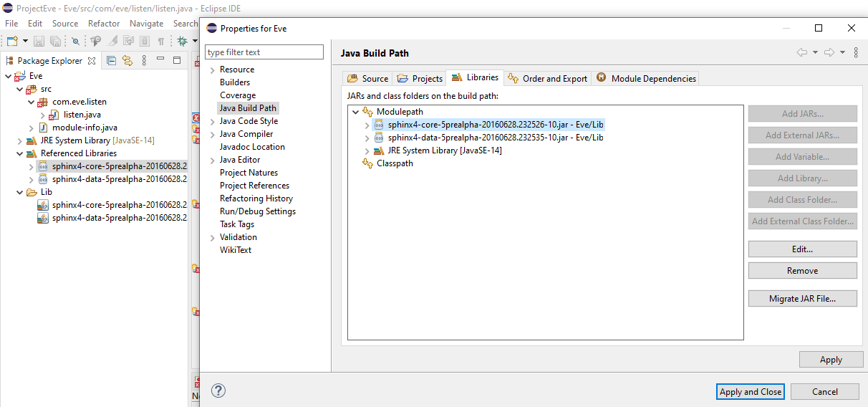Select Project Natures properties page
Screen dimensions: 868x407
(x=249, y=173)
